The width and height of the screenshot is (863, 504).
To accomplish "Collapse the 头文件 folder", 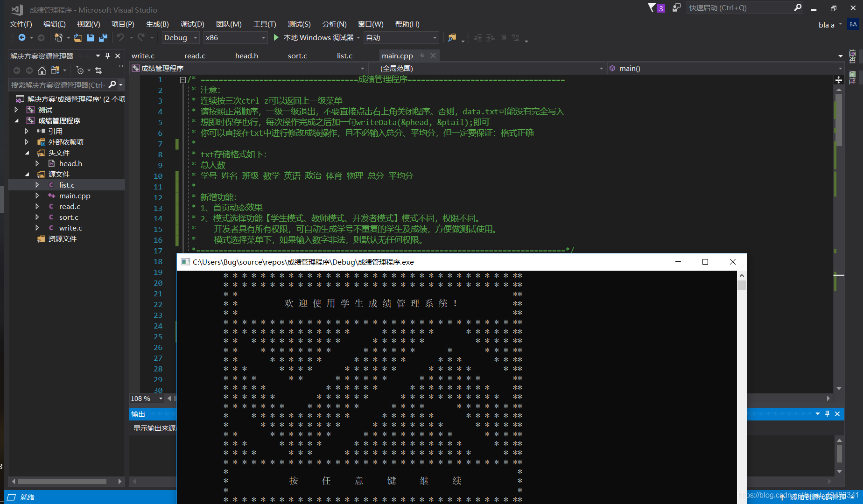I will (27, 153).
